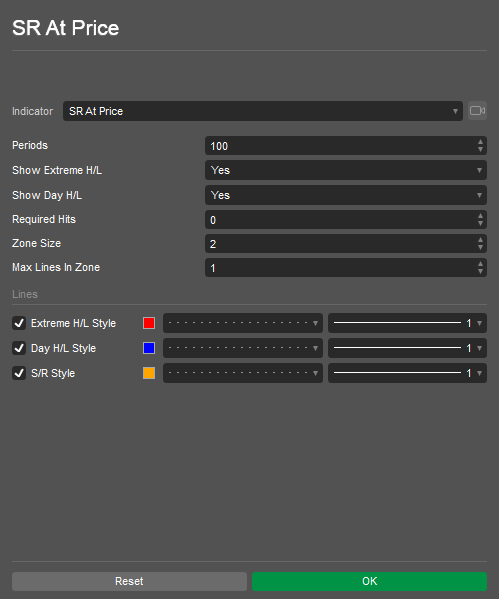Image resolution: width=499 pixels, height=599 pixels.
Task: Open the Show Day H/L dropdown
Action: [346, 195]
